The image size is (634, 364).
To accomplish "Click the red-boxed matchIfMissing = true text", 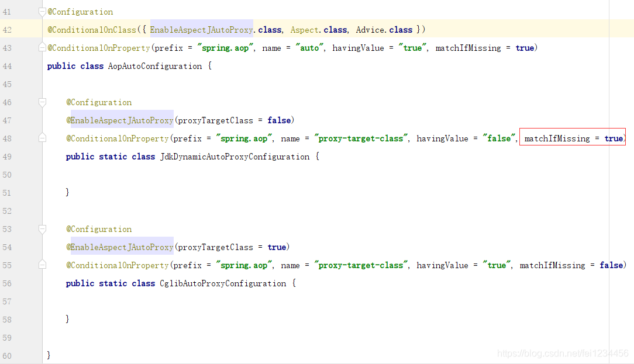I will [x=571, y=138].
